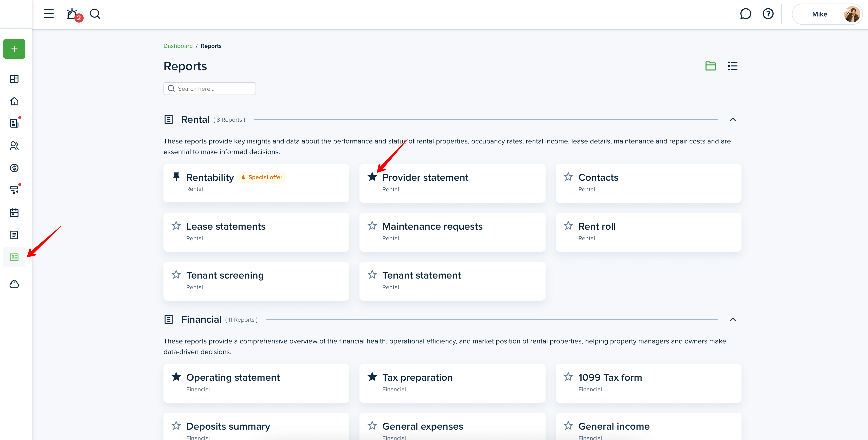The height and width of the screenshot is (440, 868).
Task: Click the Rental section heading
Action: [195, 120]
